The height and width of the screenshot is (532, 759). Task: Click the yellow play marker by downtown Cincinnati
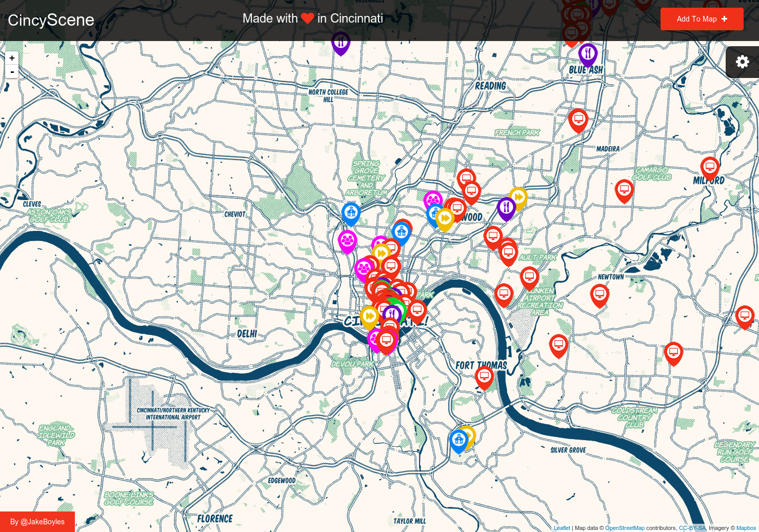(x=370, y=317)
